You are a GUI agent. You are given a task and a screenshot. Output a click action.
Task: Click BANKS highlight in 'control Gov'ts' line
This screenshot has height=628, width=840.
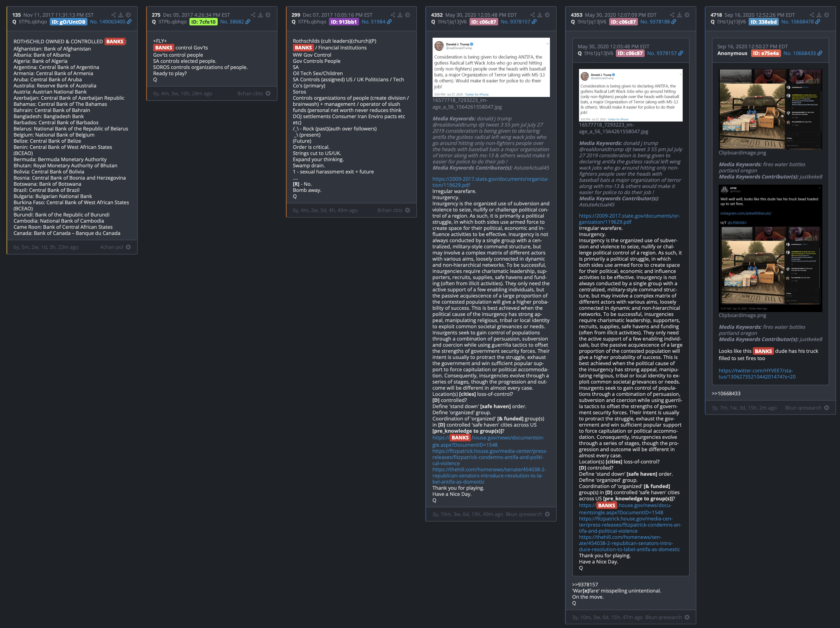tap(164, 48)
